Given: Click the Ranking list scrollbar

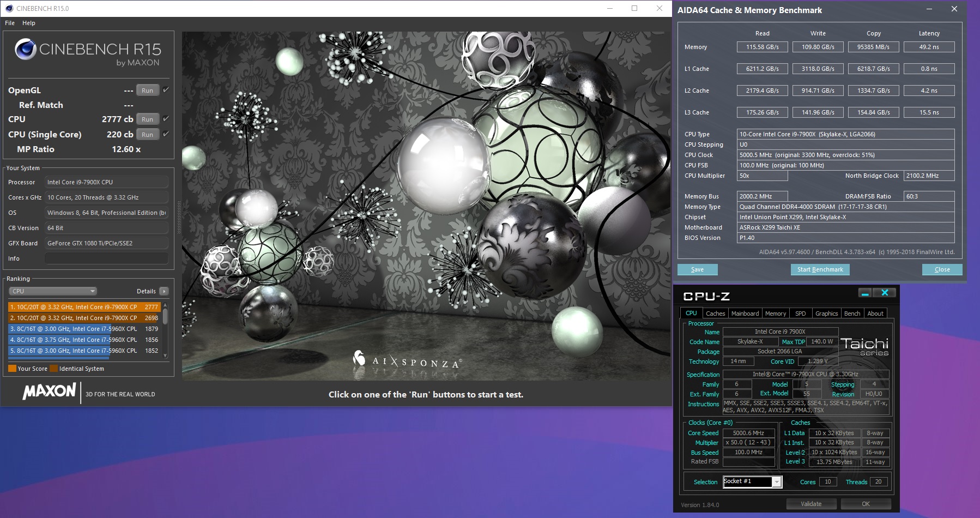Looking at the screenshot, I should (165, 330).
